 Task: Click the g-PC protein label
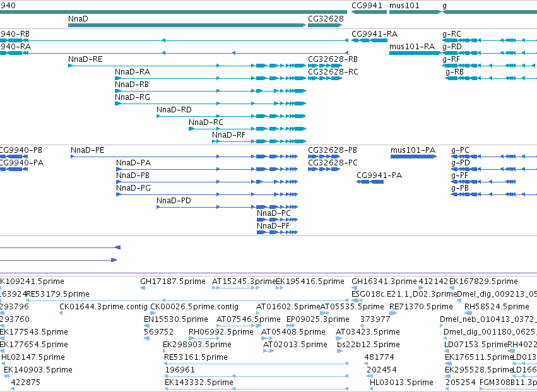[x=460, y=150]
